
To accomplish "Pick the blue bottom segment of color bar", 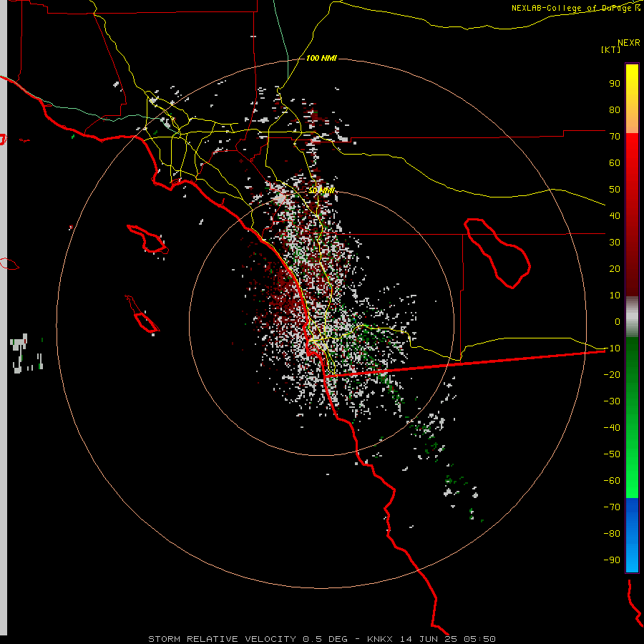I will coord(632,535).
